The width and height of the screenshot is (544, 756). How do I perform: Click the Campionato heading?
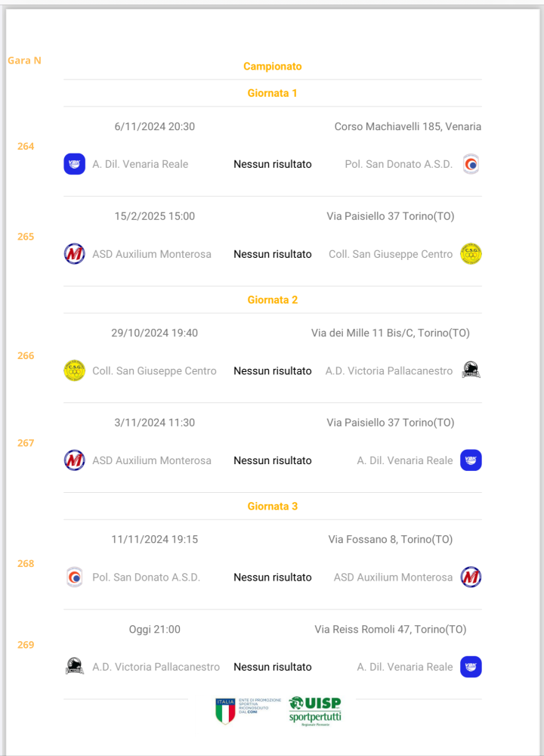[x=272, y=66]
